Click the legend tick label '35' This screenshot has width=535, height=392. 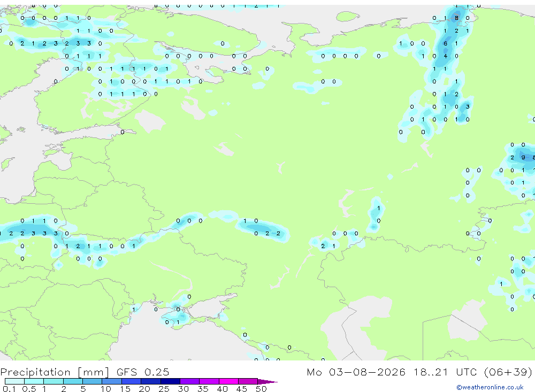[203, 389]
